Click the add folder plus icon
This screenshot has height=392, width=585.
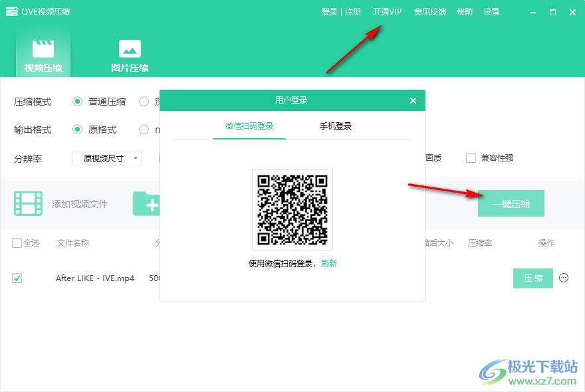pyautogui.click(x=146, y=204)
